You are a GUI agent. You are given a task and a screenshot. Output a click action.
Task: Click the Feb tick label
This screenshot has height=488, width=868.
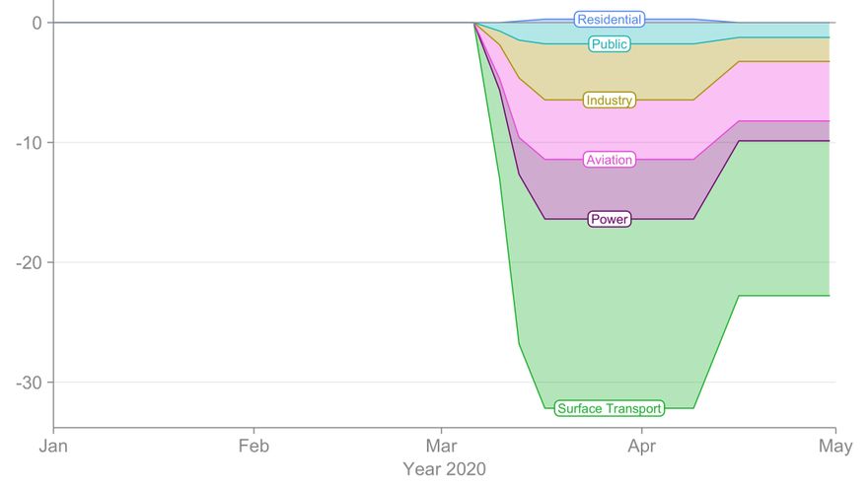[254, 446]
